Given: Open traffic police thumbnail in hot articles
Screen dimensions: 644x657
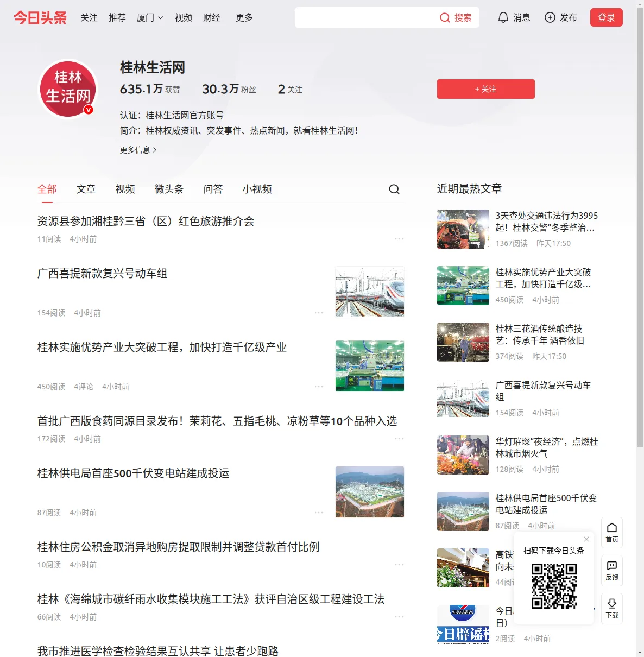Looking at the screenshot, I should (x=463, y=229).
